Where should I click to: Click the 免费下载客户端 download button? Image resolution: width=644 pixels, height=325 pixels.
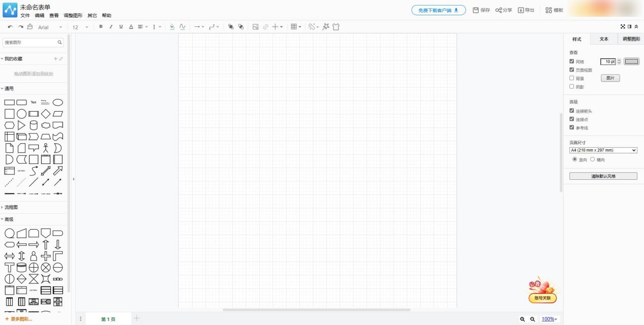438,10
